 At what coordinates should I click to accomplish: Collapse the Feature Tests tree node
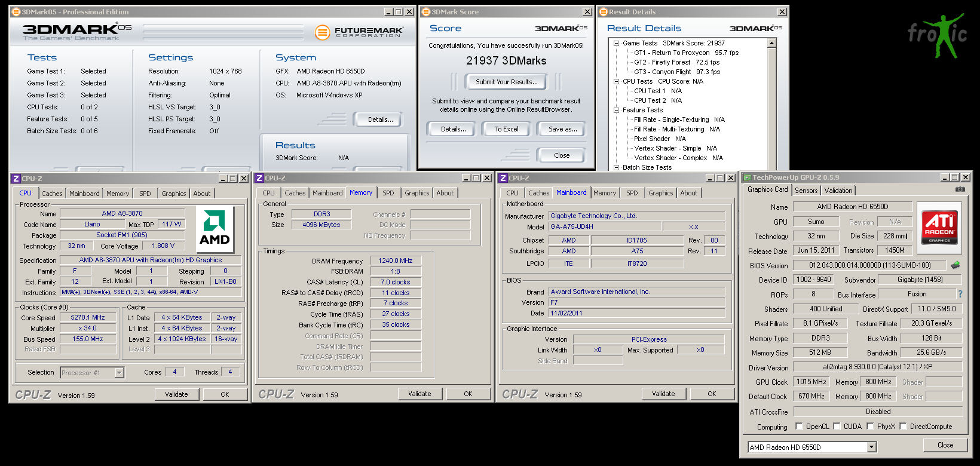click(616, 110)
